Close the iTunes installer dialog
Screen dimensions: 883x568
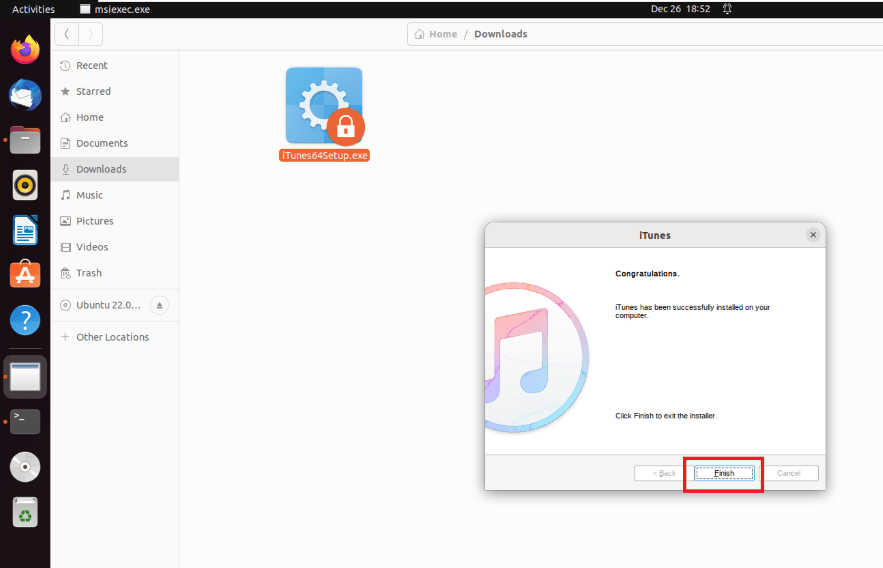[x=813, y=235]
